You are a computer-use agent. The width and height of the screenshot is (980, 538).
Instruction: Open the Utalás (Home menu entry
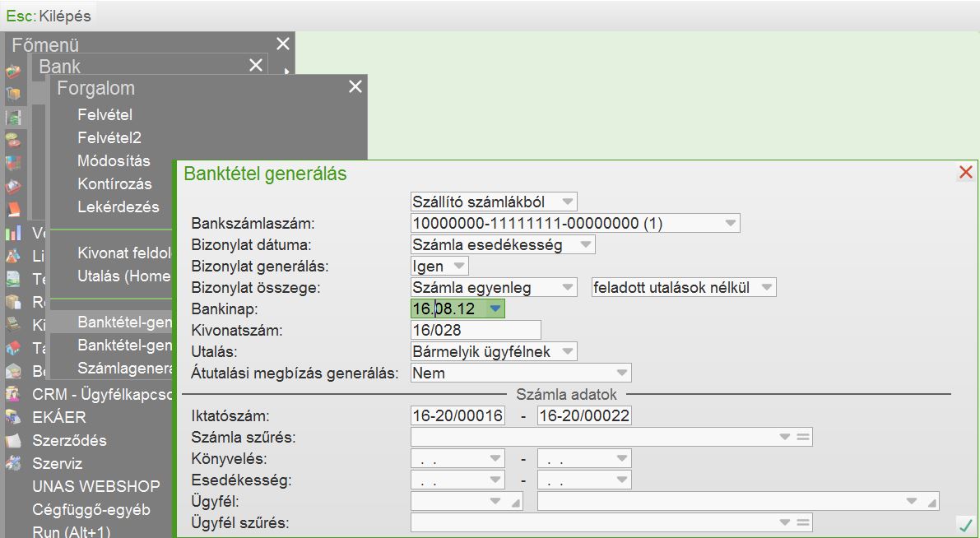124,276
